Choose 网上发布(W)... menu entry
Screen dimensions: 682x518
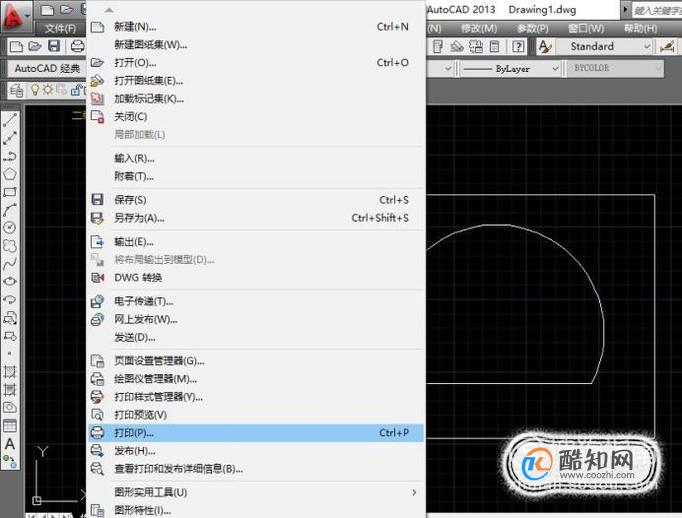256,320
